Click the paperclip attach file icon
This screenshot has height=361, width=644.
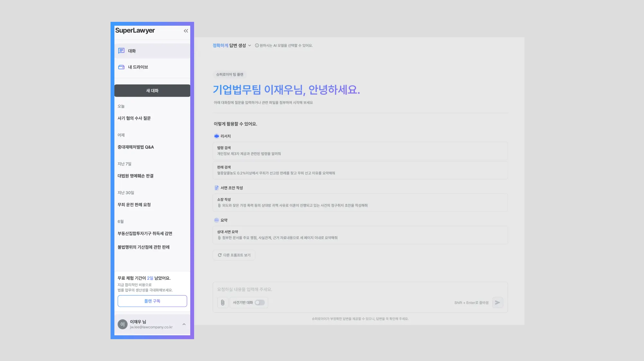[222, 303]
